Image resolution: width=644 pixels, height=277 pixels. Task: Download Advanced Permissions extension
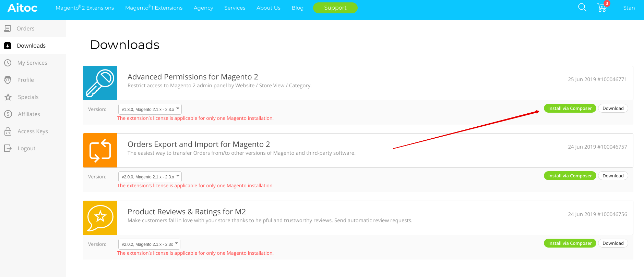[x=613, y=108]
